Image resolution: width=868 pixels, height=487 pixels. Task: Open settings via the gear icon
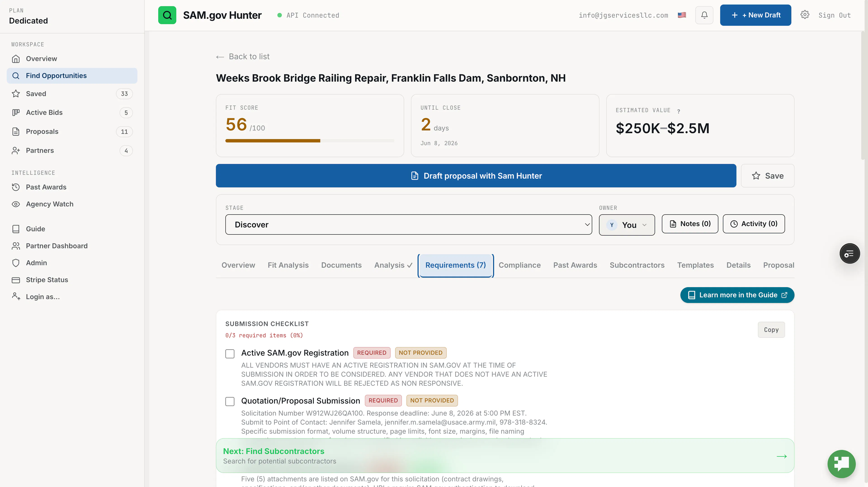coord(805,15)
